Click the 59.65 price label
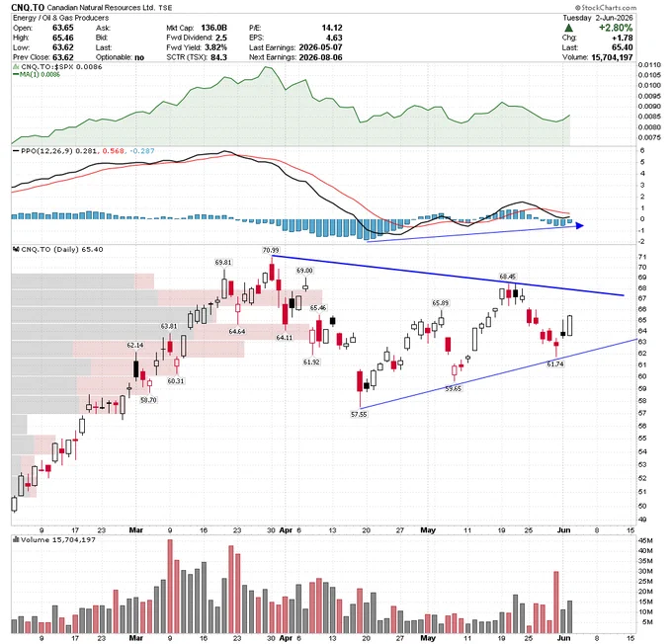This screenshot has width=672, height=644. (x=453, y=388)
